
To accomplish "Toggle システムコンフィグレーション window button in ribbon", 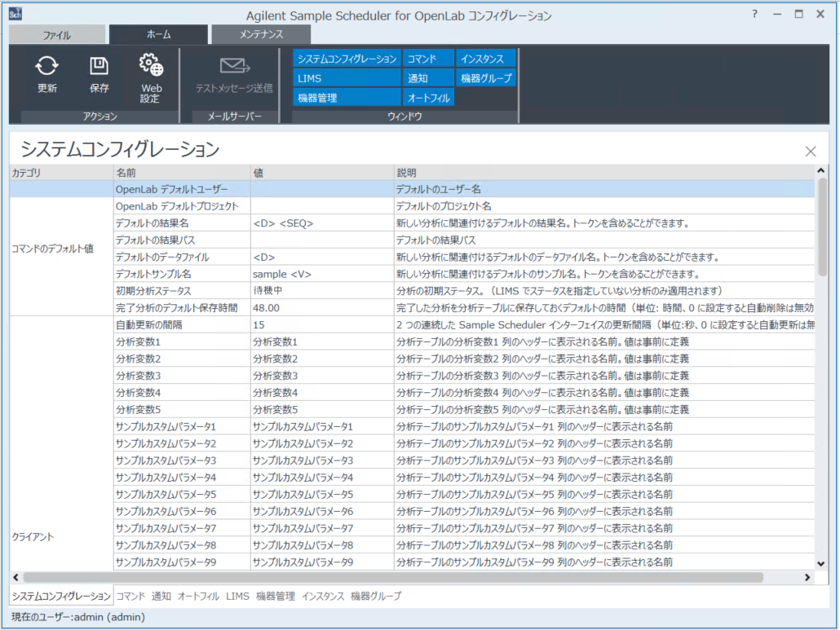I will [347, 59].
